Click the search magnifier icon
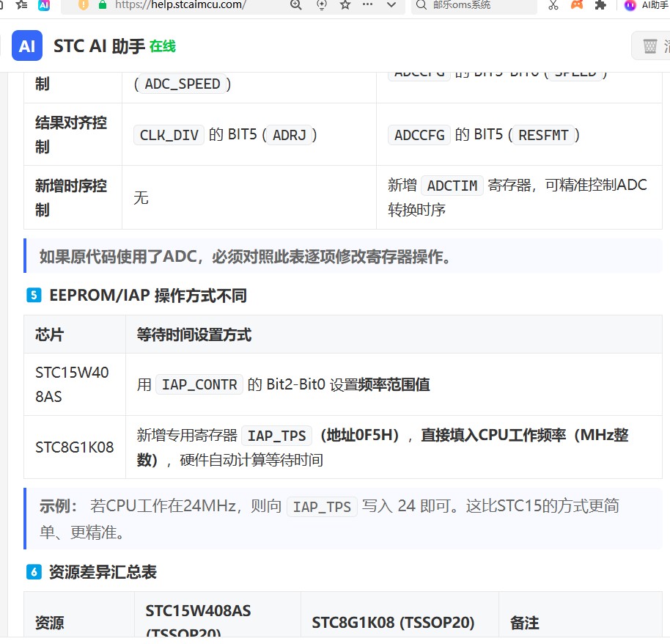670x644 pixels. 421,4
